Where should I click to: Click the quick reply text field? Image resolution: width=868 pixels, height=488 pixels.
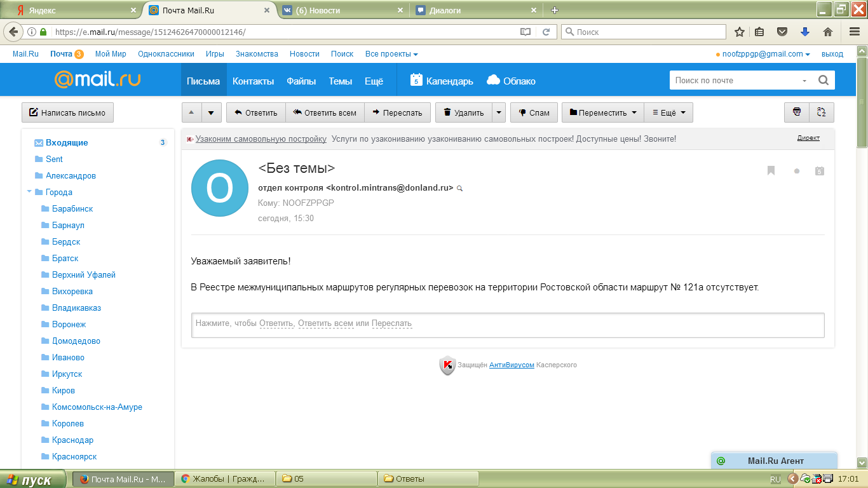tap(507, 324)
